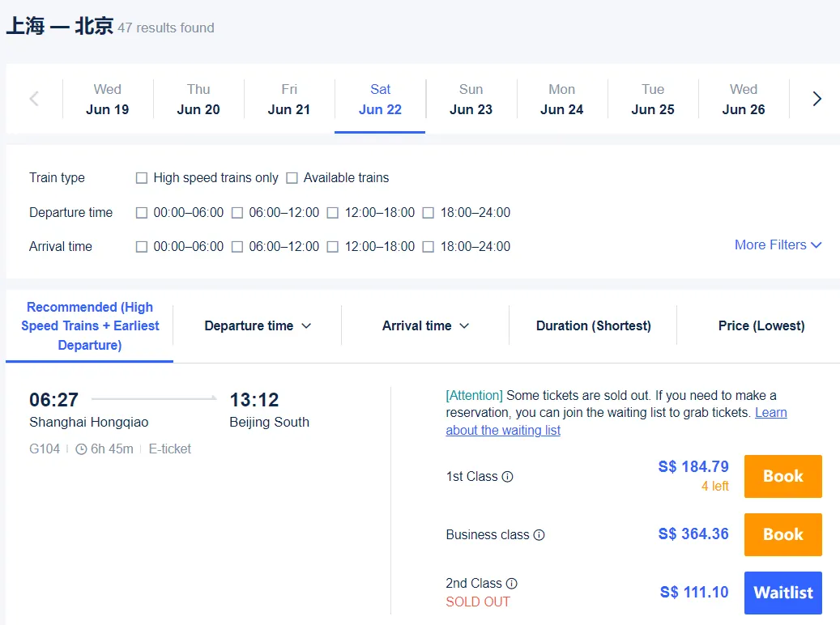Image resolution: width=840 pixels, height=625 pixels.
Task: Check arrival time 18:00–24:00
Action: point(428,247)
